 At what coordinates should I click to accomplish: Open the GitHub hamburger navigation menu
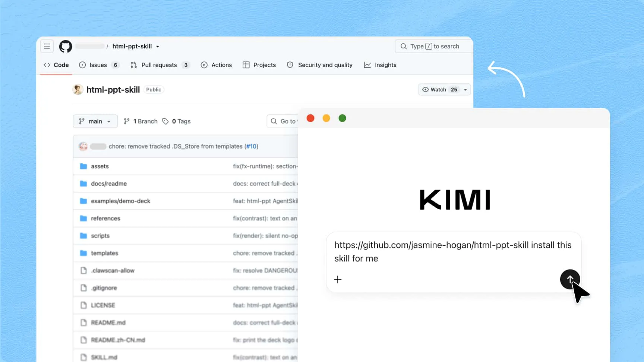tap(47, 46)
